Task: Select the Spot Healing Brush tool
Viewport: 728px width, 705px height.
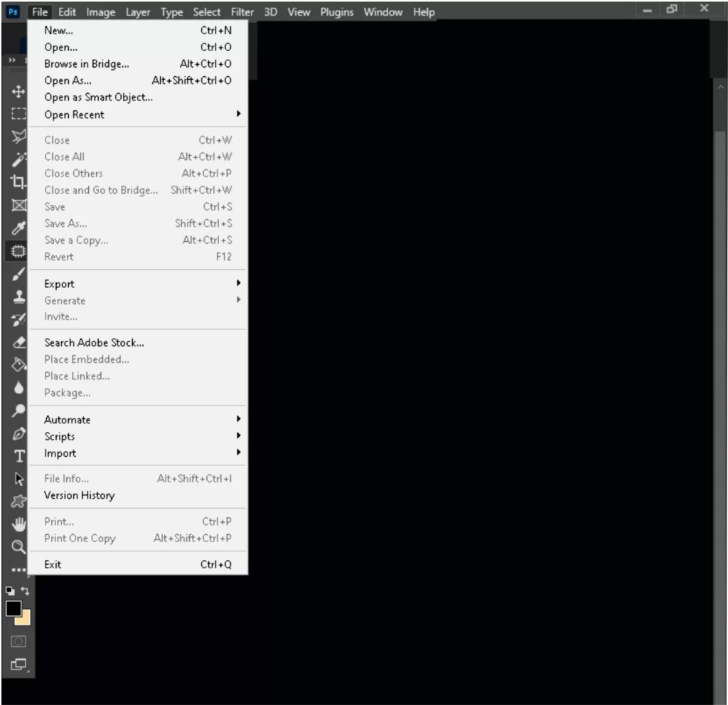Action: click(18, 251)
